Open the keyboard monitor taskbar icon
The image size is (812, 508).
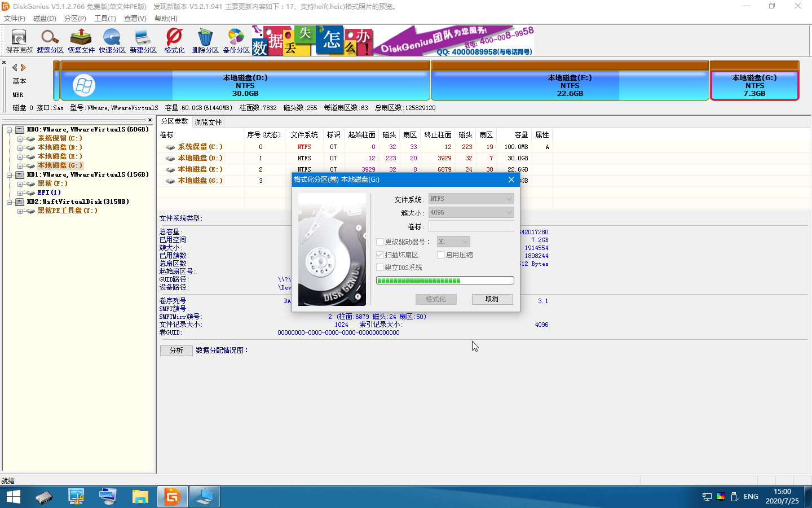(x=108, y=497)
